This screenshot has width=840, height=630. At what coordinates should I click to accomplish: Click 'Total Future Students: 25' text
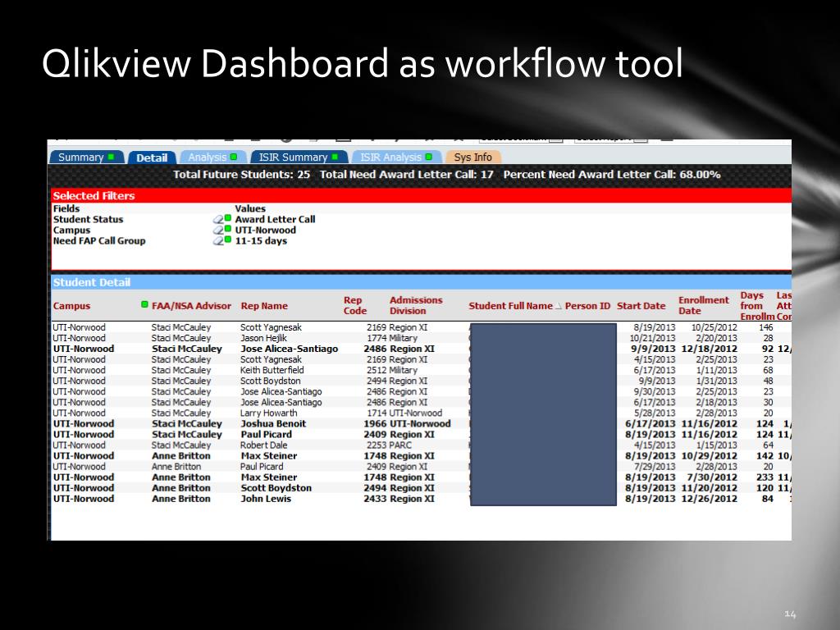[x=242, y=175]
